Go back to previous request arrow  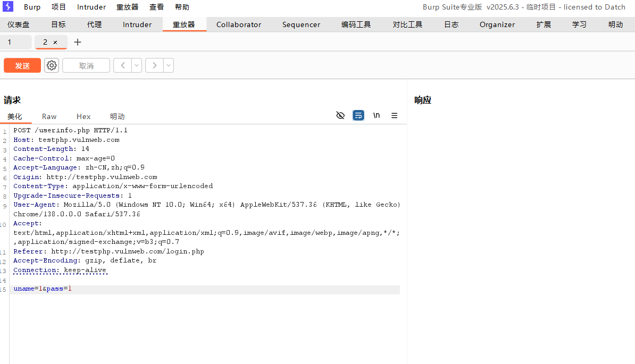(x=122, y=65)
